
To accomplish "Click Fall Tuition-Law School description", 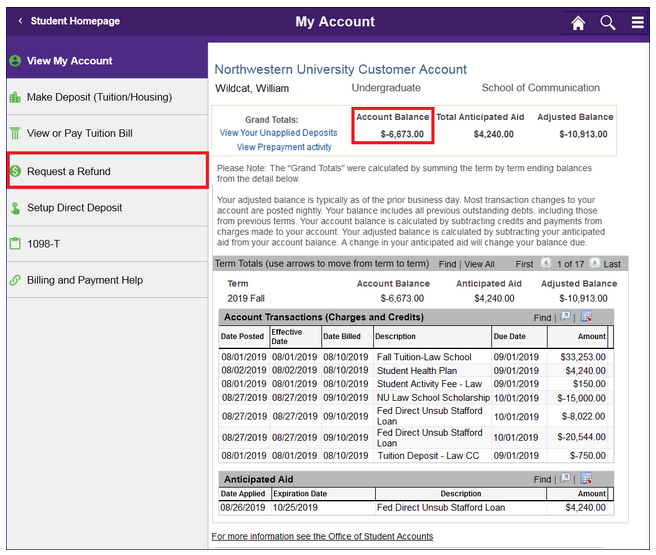I will (424, 357).
